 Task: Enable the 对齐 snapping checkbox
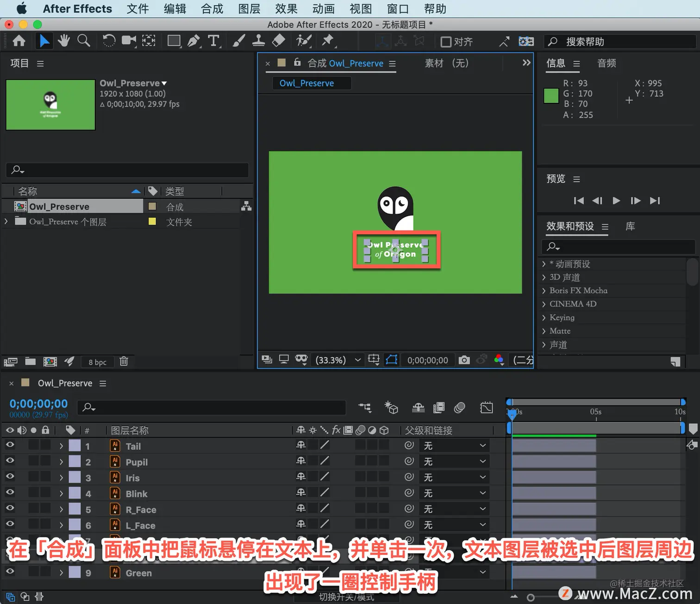click(446, 42)
